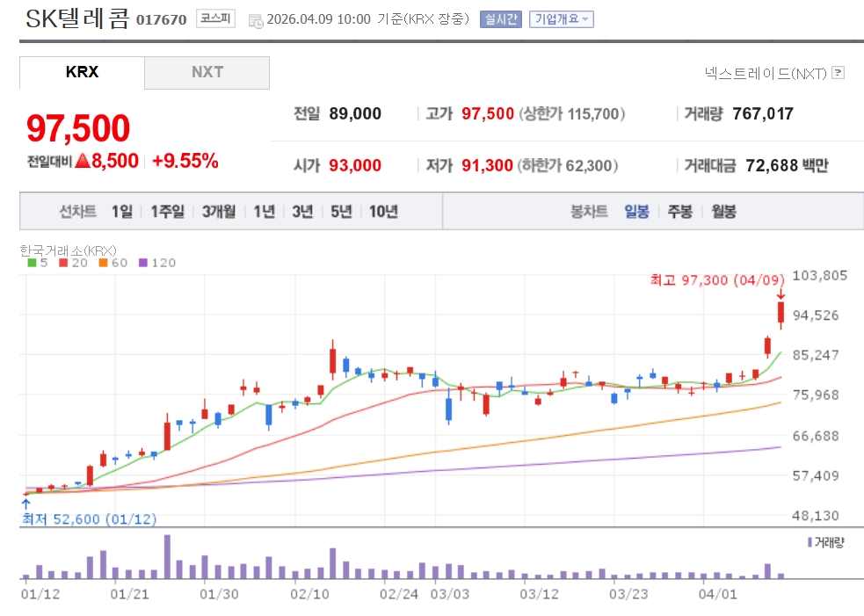Viewport: 864px width, 616px height.
Task: Click the latest red candlestick on 04/09
Action: pos(780,313)
